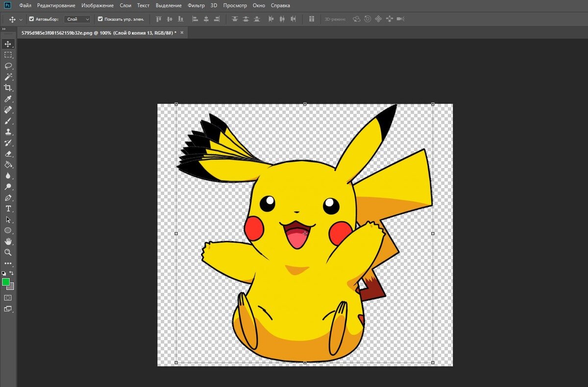The image size is (588, 387).
Task: Select the Brush tool
Action: coord(8,121)
